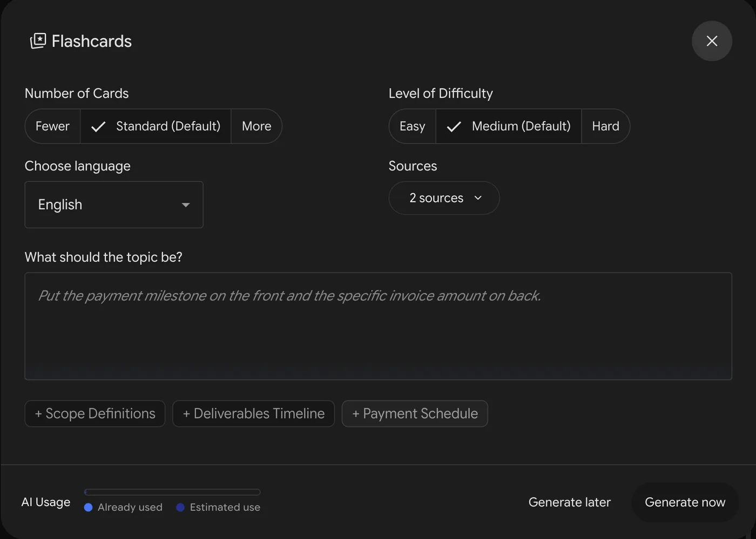Image resolution: width=756 pixels, height=539 pixels.
Task: Add Deliverables Timeline topic suggestion
Action: 254,413
